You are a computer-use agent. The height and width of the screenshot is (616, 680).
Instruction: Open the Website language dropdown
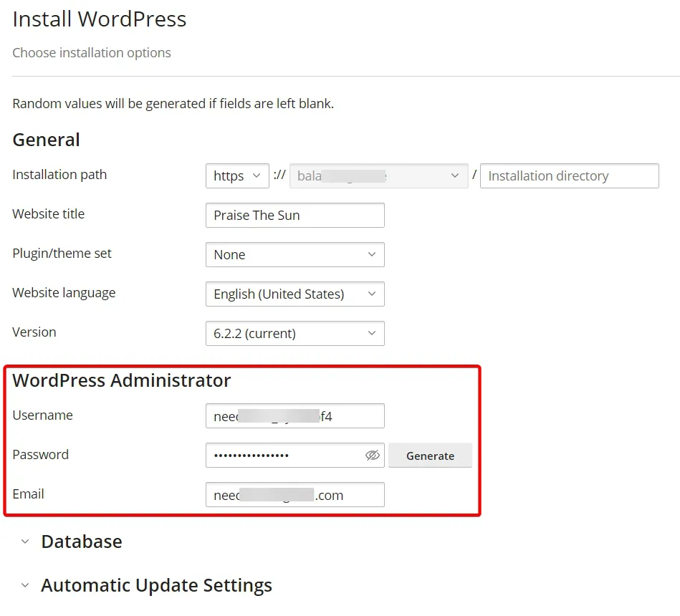pos(295,294)
